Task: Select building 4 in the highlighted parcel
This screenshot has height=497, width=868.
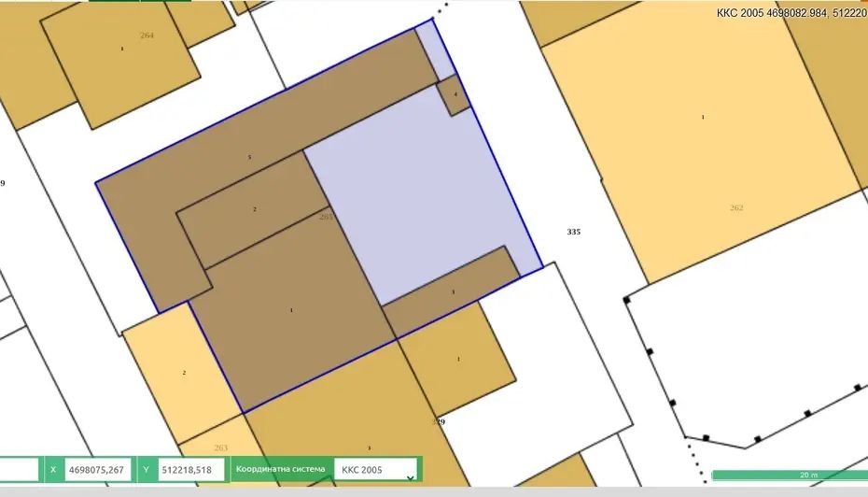Action: tap(455, 95)
